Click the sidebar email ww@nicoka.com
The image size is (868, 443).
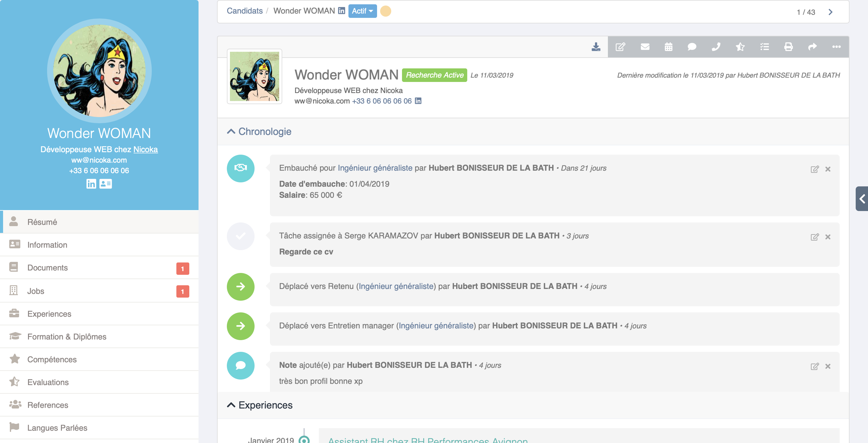[99, 160]
